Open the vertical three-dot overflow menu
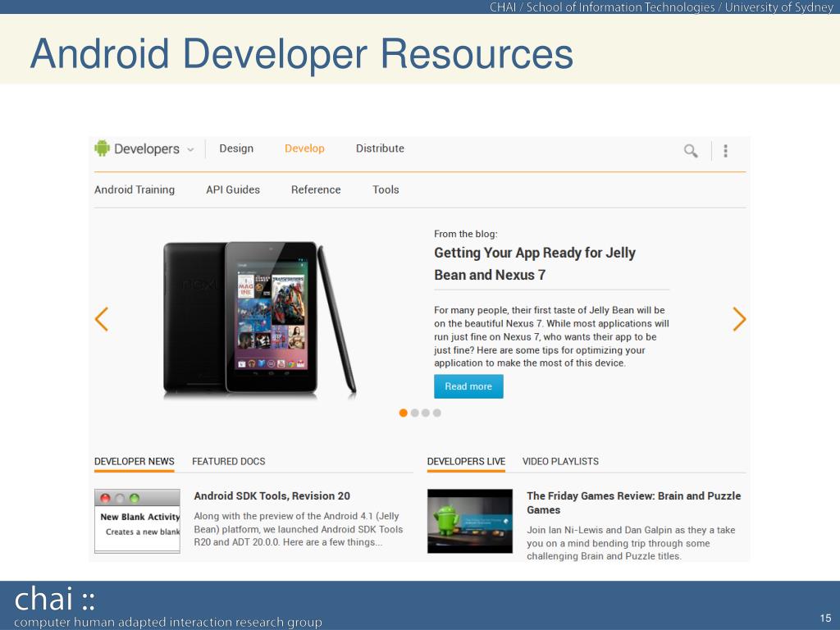This screenshot has height=630, width=840. 725,151
